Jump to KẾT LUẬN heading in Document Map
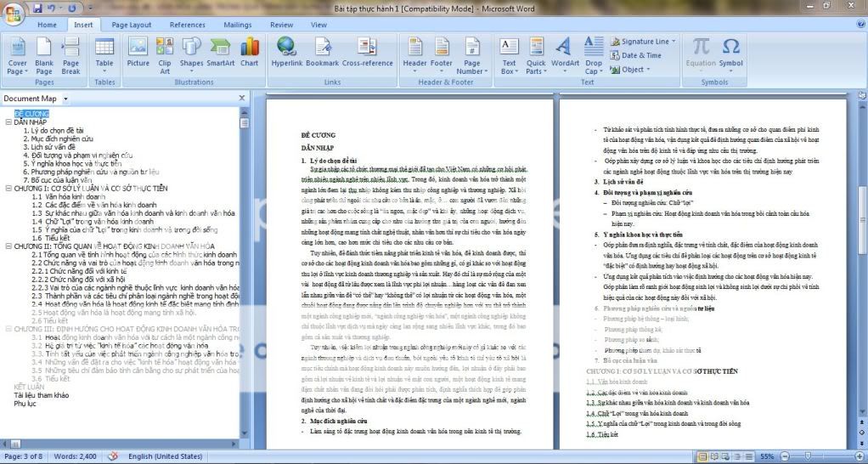 pyautogui.click(x=29, y=387)
